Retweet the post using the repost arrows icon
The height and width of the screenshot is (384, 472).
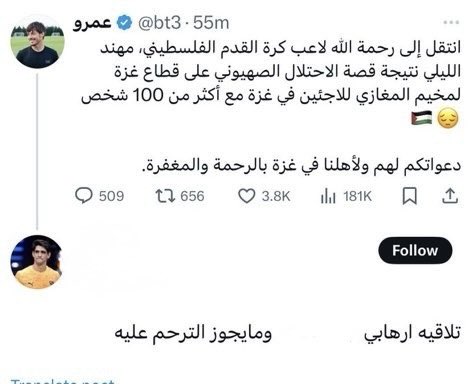pos(165,196)
